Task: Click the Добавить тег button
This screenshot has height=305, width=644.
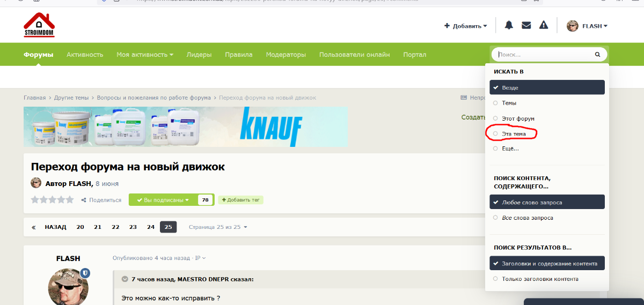Action: coord(240,200)
